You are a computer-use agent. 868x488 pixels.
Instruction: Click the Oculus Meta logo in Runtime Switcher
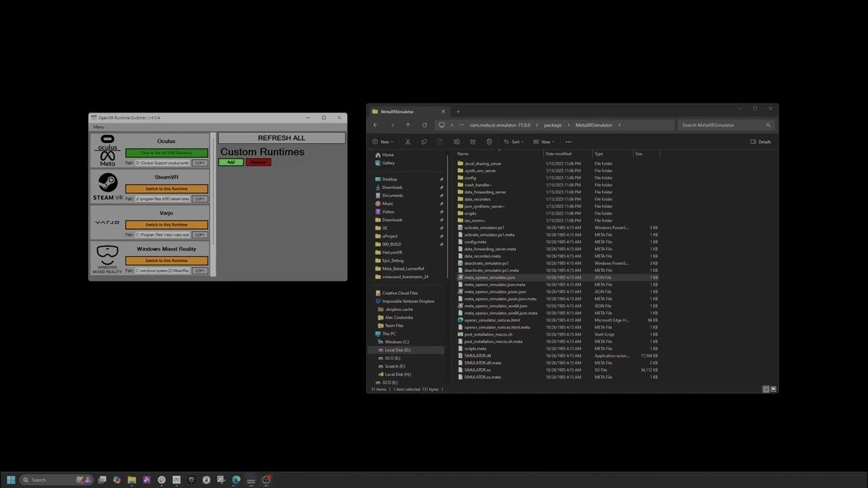click(x=108, y=150)
